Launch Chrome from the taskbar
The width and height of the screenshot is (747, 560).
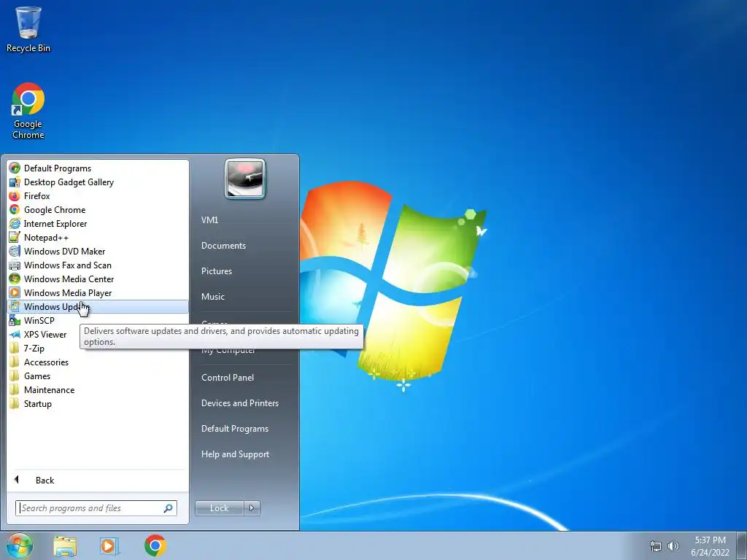pyautogui.click(x=155, y=545)
